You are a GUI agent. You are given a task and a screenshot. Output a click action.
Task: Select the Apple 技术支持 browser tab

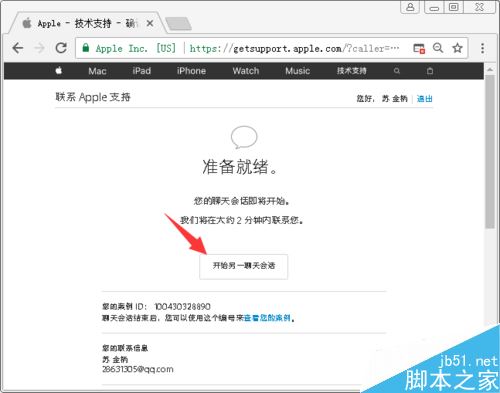point(87,23)
